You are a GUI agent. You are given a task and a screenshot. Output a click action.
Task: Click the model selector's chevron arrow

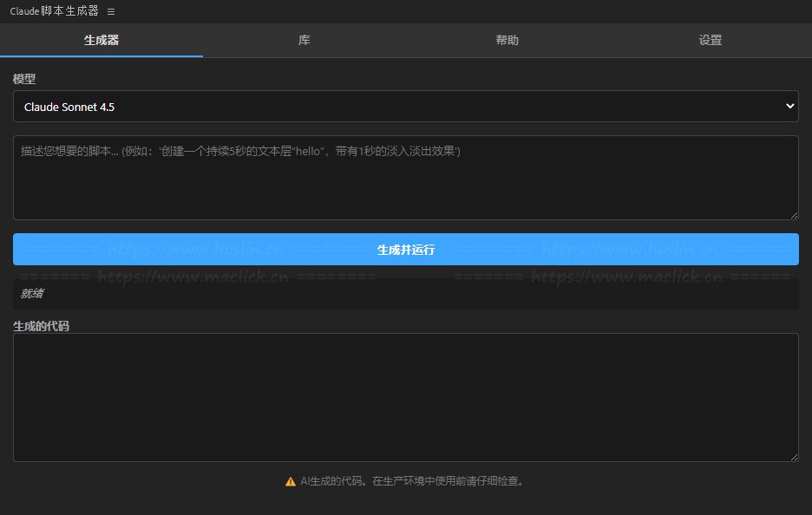click(x=789, y=107)
